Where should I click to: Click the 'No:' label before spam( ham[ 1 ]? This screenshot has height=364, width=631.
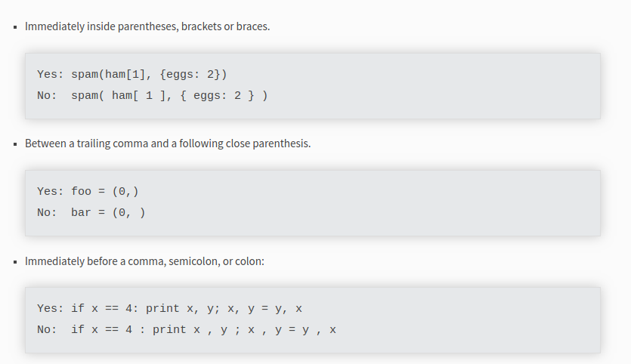tap(47, 96)
